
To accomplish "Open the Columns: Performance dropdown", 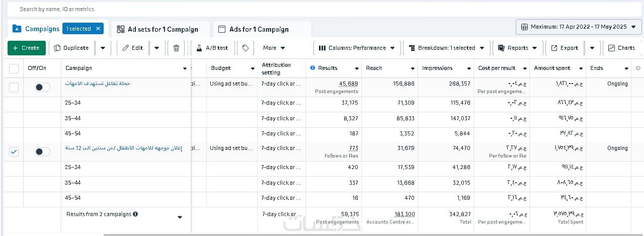I will 357,48.
